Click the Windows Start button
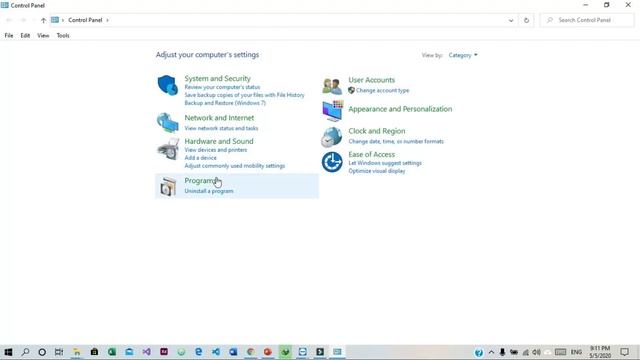 tap(8, 352)
